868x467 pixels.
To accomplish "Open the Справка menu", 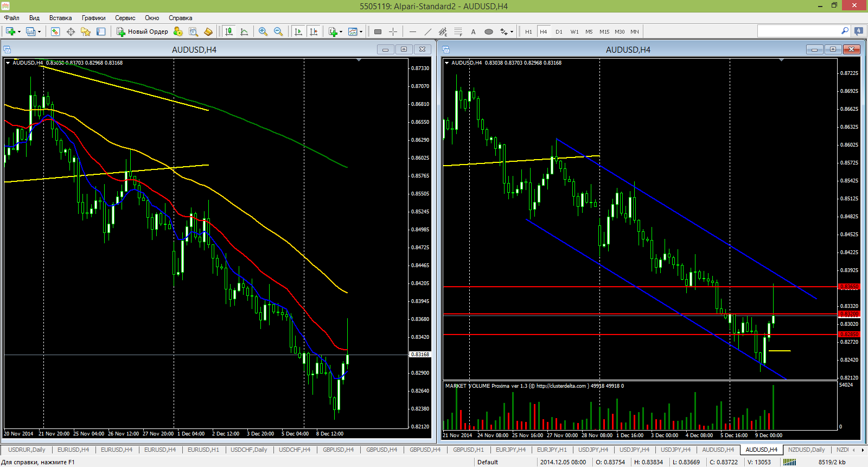I will click(180, 18).
